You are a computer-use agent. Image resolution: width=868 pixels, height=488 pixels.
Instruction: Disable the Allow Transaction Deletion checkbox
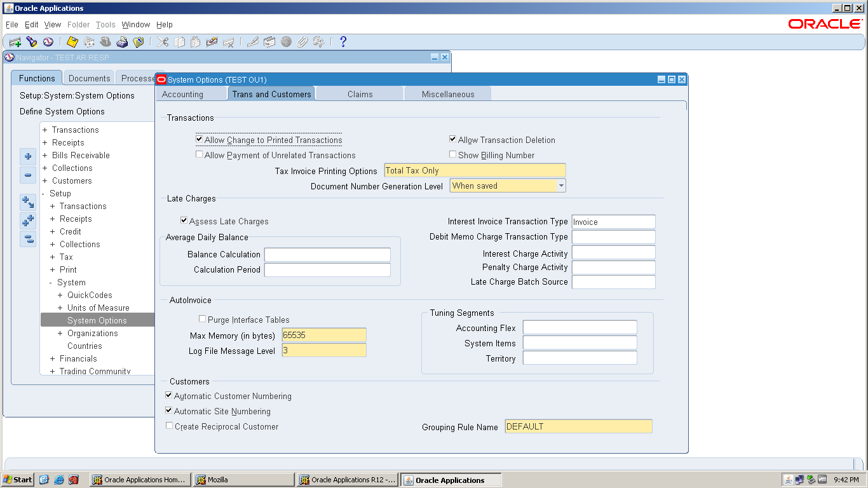click(452, 139)
